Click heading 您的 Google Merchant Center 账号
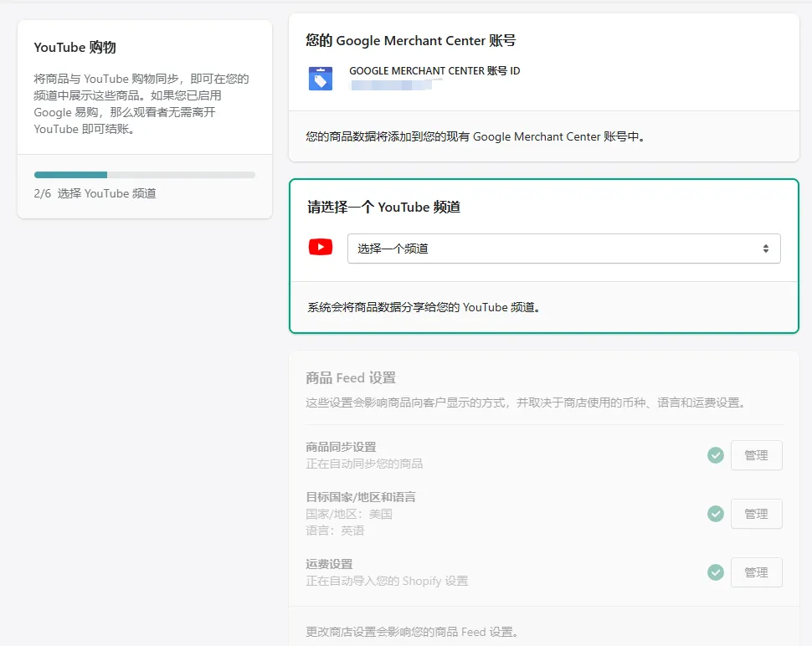The image size is (812, 646). click(x=411, y=40)
